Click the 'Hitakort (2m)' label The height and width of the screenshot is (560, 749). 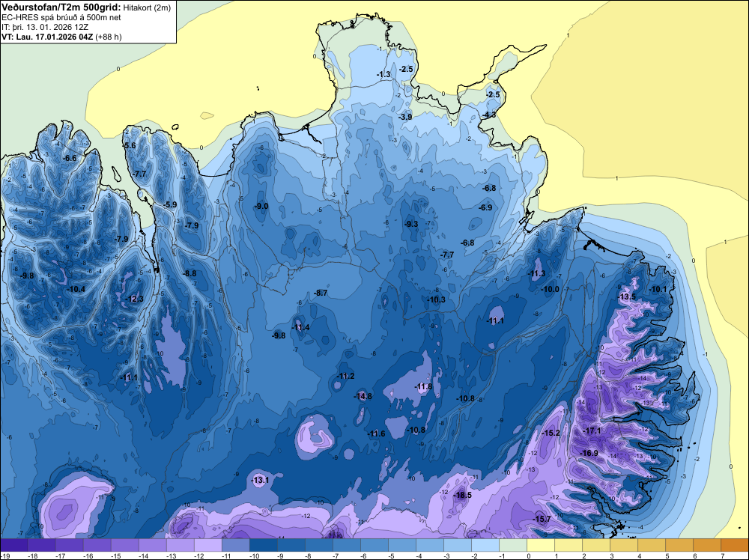tap(147, 7)
